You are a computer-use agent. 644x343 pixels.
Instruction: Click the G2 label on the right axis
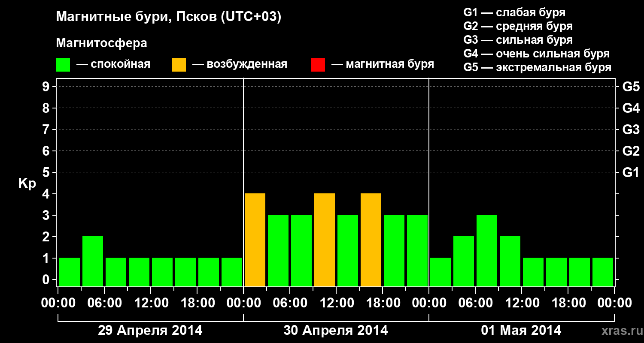631,151
